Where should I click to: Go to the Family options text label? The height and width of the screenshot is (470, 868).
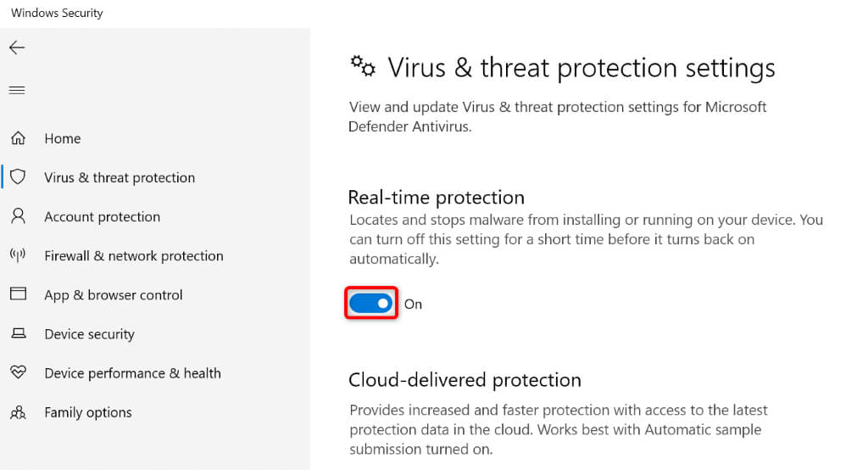(88, 412)
